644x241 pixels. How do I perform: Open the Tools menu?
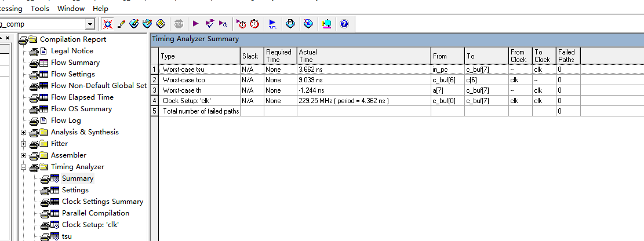40,8
